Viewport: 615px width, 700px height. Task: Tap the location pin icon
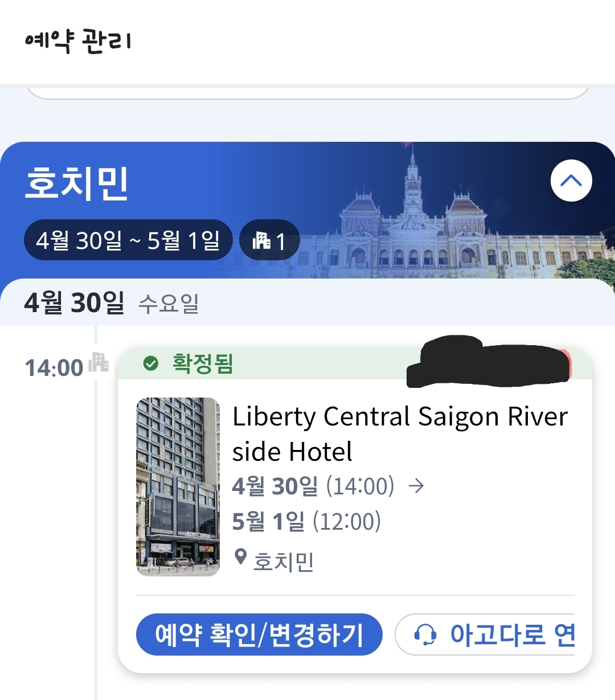point(241,556)
